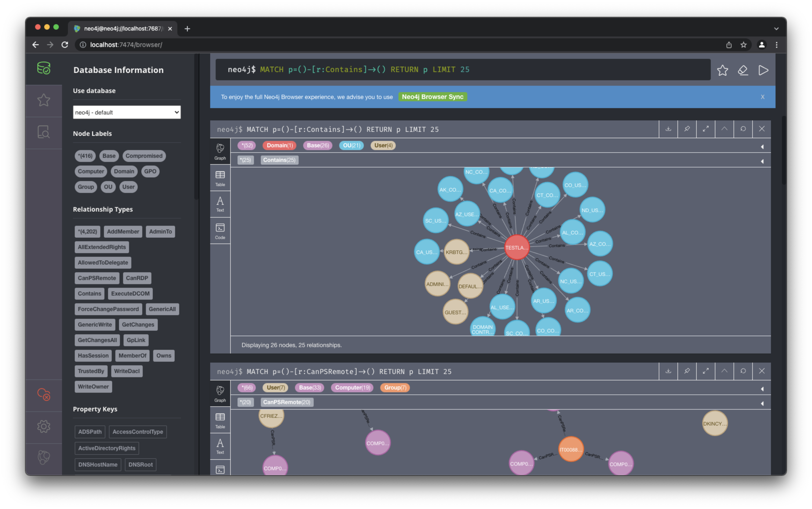Image resolution: width=812 pixels, height=509 pixels.
Task: Download the Contains query result
Action: point(668,129)
